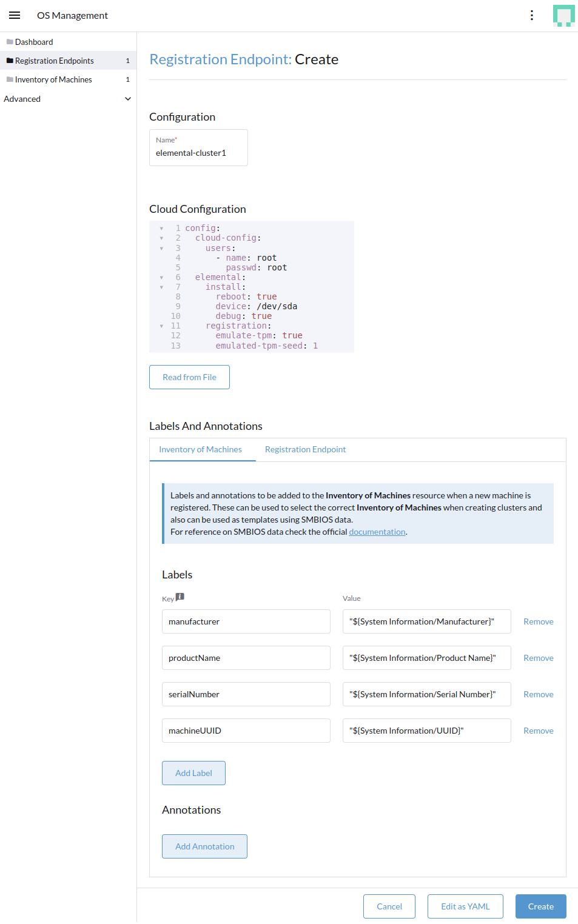
Task: Click the blue Create button
Action: [541, 906]
